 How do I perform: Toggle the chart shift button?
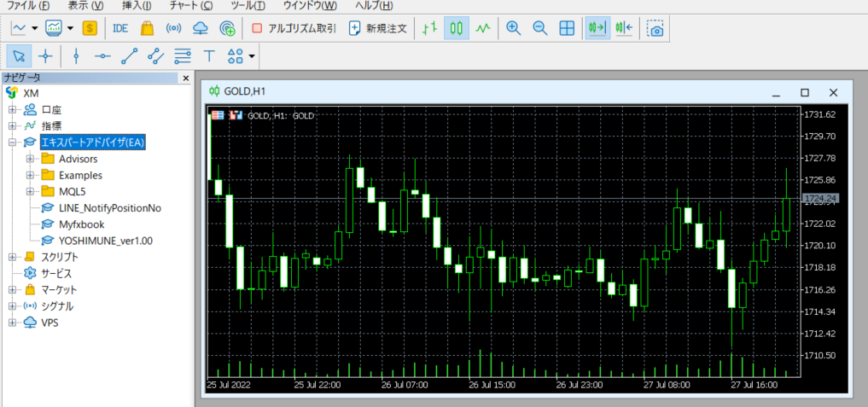624,28
